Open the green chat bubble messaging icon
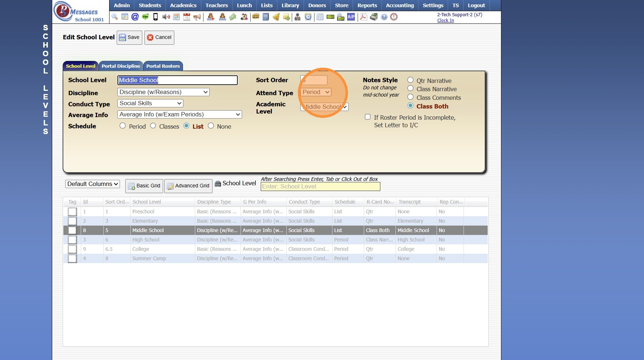 146,17
